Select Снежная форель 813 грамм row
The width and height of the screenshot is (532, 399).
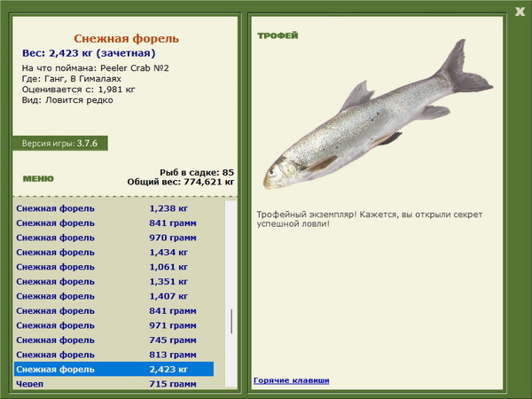pyautogui.click(x=113, y=354)
